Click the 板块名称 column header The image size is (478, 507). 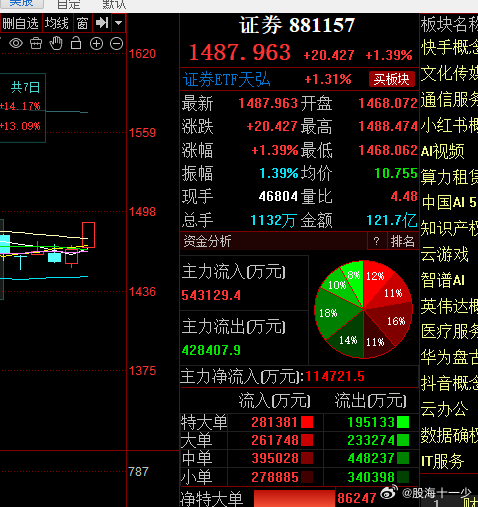(x=449, y=24)
